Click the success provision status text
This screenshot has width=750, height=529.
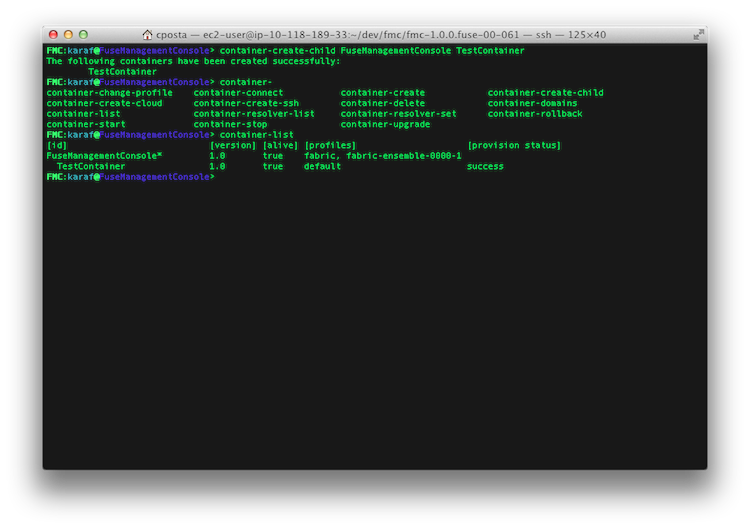pos(485,166)
